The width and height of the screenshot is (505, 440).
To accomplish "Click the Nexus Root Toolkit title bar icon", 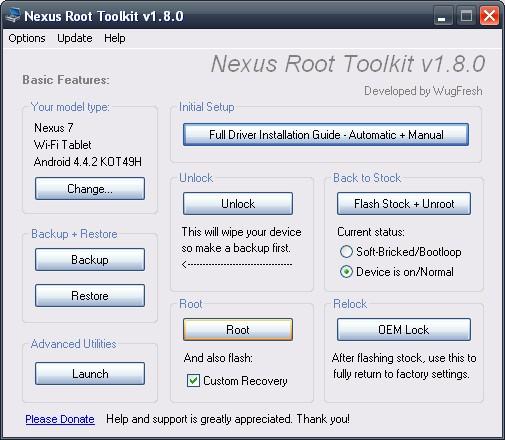I will coord(13,16).
